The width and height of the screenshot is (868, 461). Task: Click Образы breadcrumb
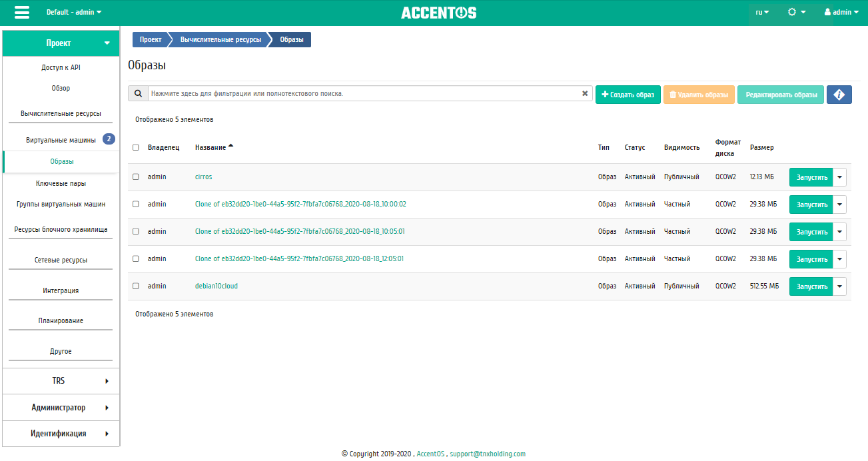[292, 40]
